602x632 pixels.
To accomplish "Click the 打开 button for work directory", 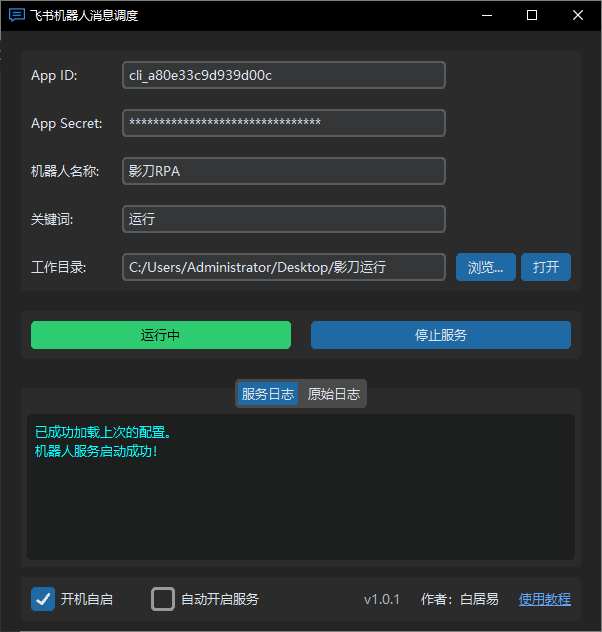I will coord(546,267).
